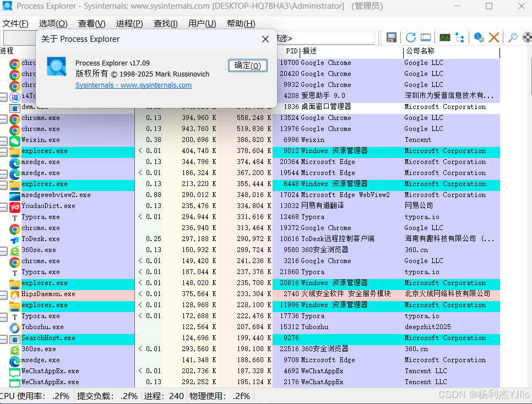Image resolution: width=532 pixels, height=404 pixels.
Task: Click the filter input field in toolbar
Action: pos(325,38)
